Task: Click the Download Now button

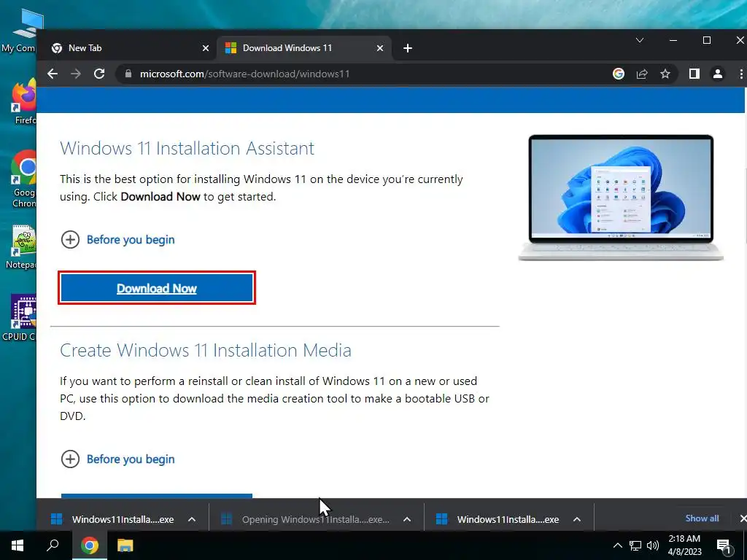Action: 157,288
